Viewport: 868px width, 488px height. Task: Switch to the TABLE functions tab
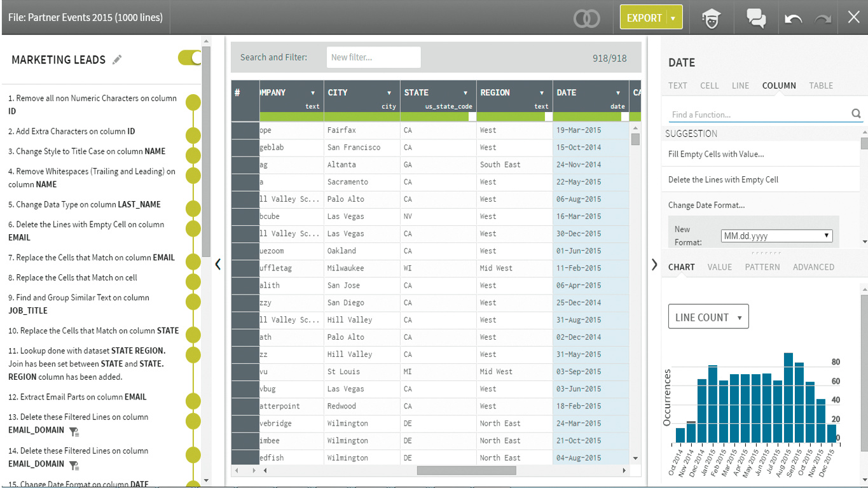pyautogui.click(x=820, y=85)
